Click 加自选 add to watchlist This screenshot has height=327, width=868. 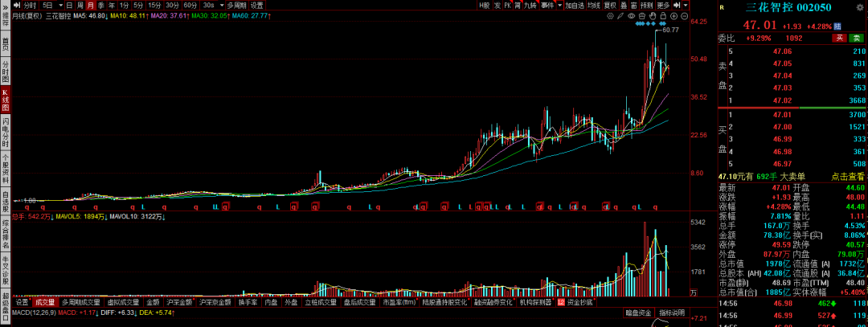click(x=575, y=5)
